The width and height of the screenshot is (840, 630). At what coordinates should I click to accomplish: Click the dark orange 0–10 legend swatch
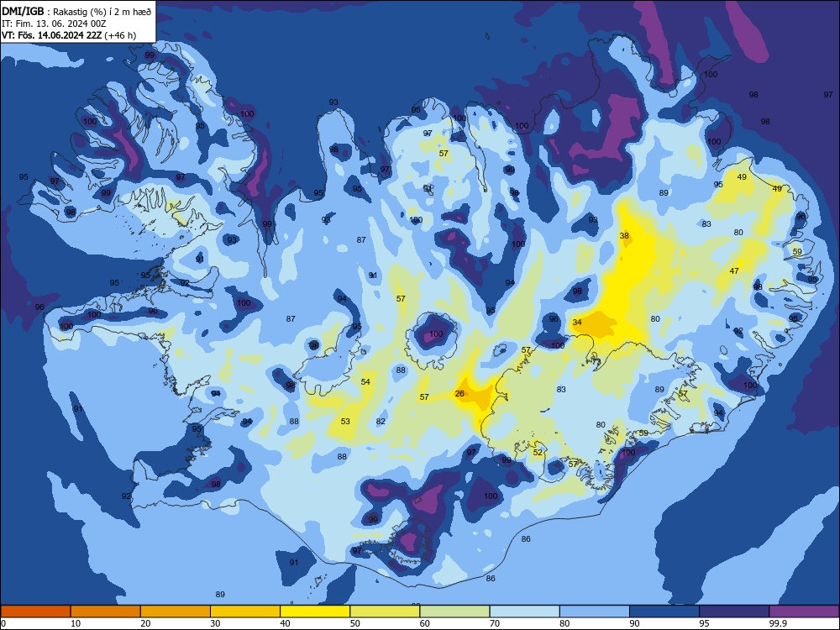click(35, 612)
